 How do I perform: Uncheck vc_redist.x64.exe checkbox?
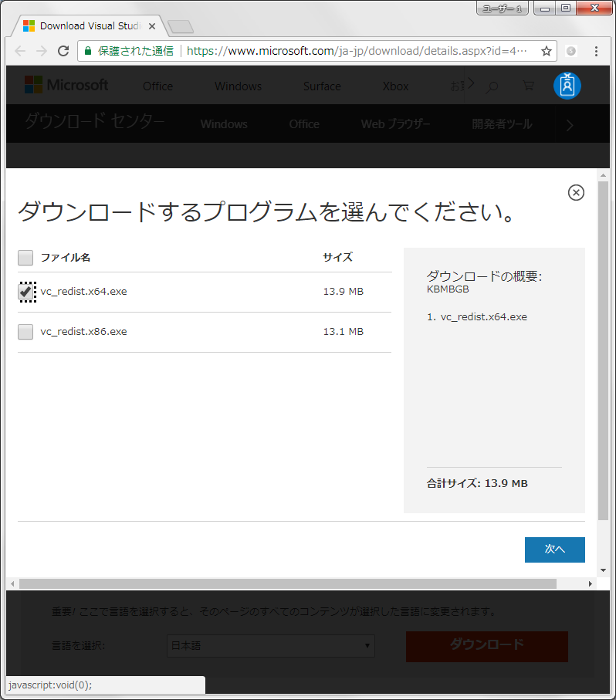coord(26,292)
